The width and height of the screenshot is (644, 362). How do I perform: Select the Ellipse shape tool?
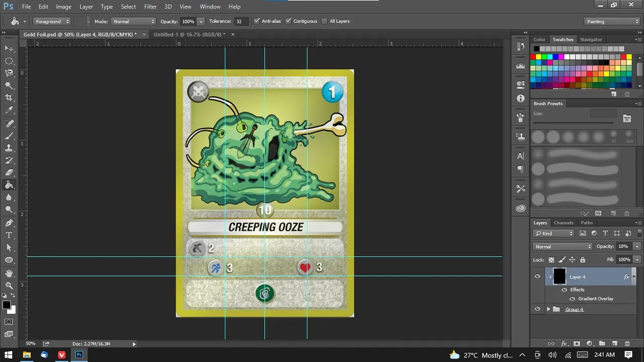9,260
